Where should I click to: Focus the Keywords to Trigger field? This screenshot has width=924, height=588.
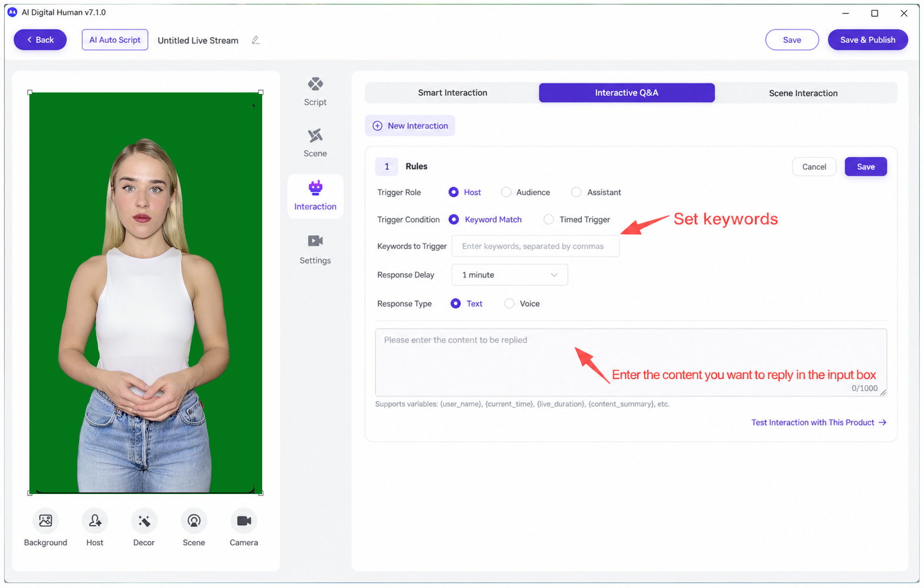[535, 246]
